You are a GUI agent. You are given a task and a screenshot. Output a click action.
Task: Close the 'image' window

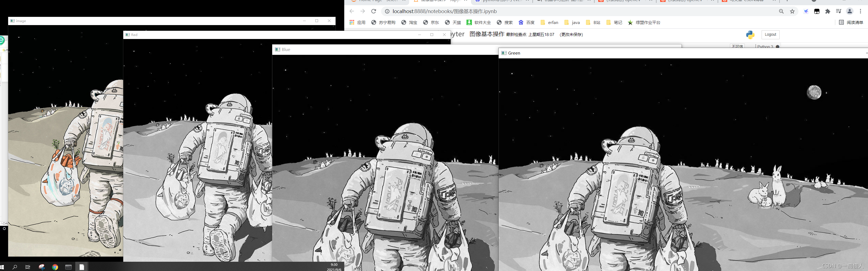coord(329,21)
